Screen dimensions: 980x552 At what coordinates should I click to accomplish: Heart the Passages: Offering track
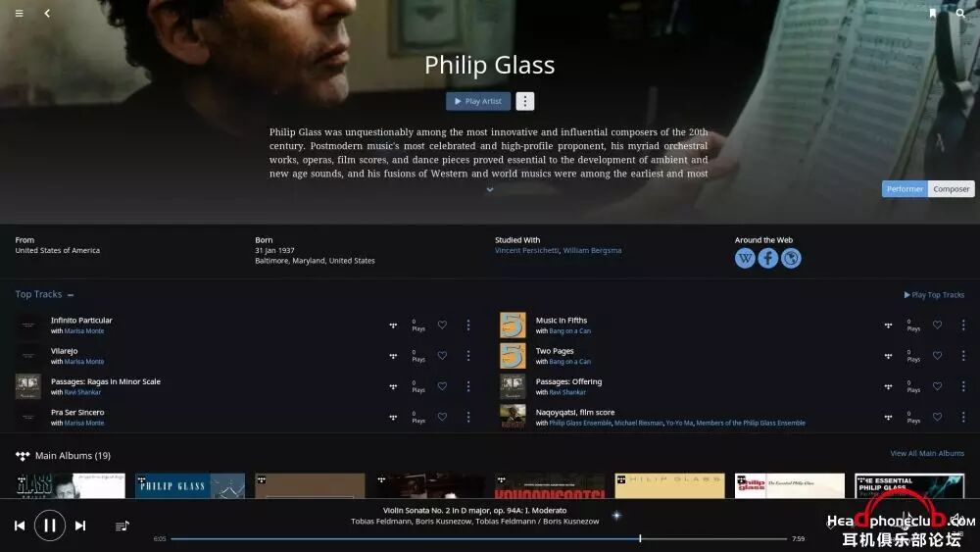(937, 386)
